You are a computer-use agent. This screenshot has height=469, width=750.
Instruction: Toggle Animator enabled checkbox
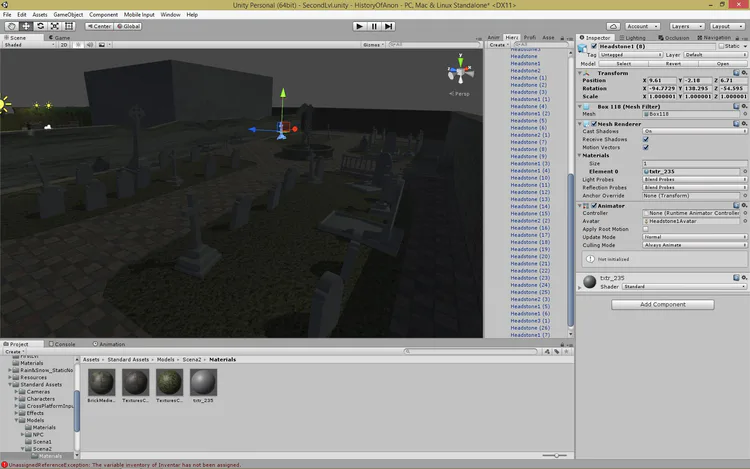click(594, 206)
